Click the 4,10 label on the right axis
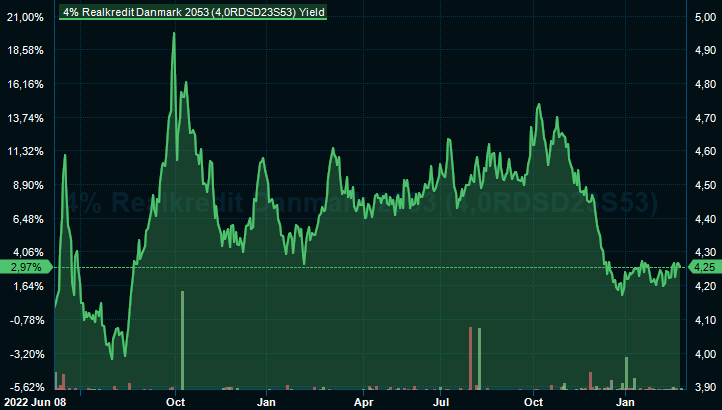Viewport: 722px width, 410px height. (x=704, y=320)
